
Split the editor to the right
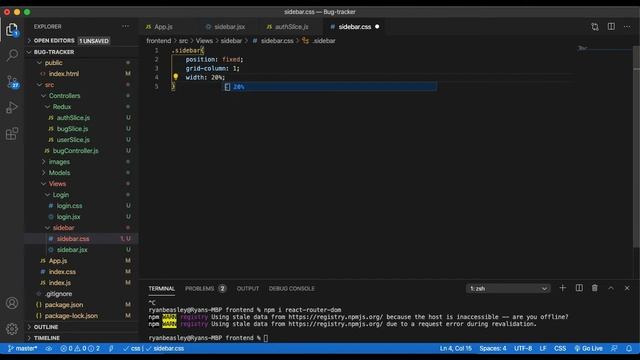(611, 27)
